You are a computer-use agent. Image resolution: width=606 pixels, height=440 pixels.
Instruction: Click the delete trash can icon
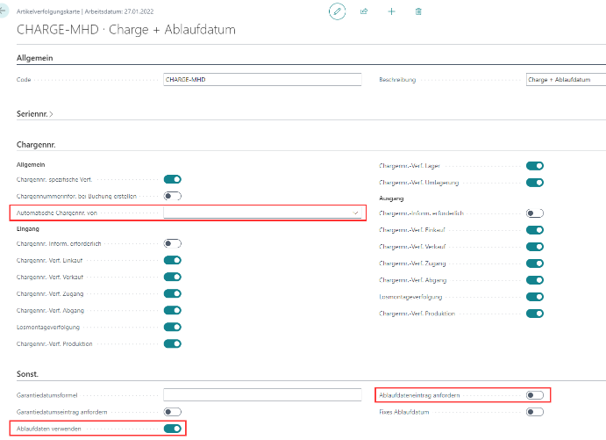tap(418, 11)
